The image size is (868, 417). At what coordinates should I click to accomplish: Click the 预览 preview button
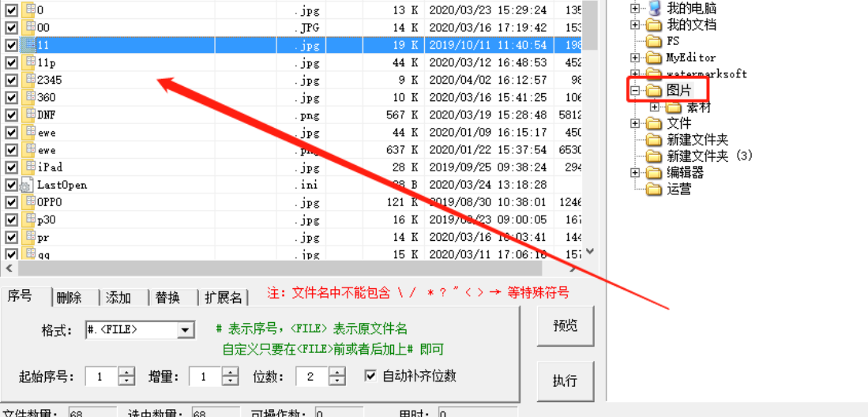[x=566, y=325]
